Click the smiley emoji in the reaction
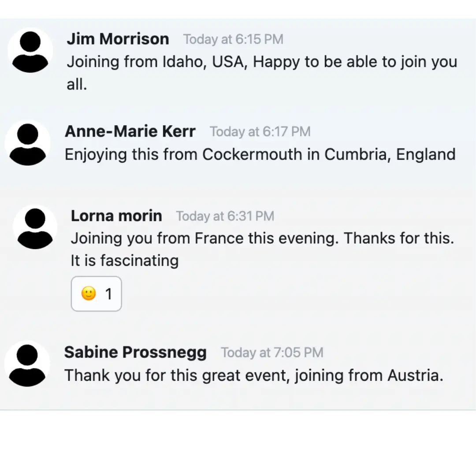 [x=89, y=294]
